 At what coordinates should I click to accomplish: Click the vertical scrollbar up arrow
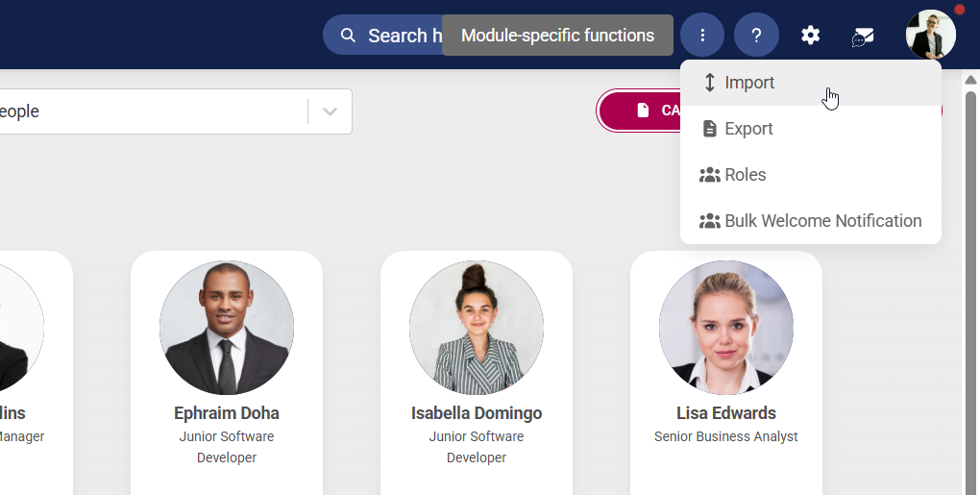click(970, 80)
